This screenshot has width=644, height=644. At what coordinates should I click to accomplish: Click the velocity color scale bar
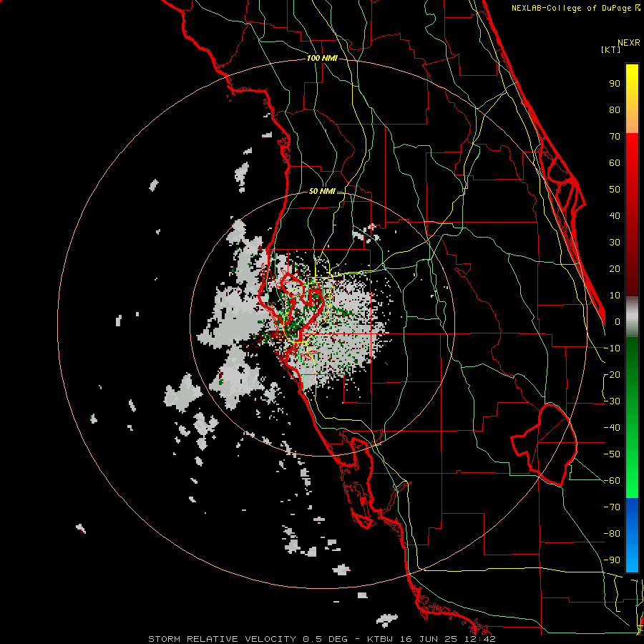632,318
